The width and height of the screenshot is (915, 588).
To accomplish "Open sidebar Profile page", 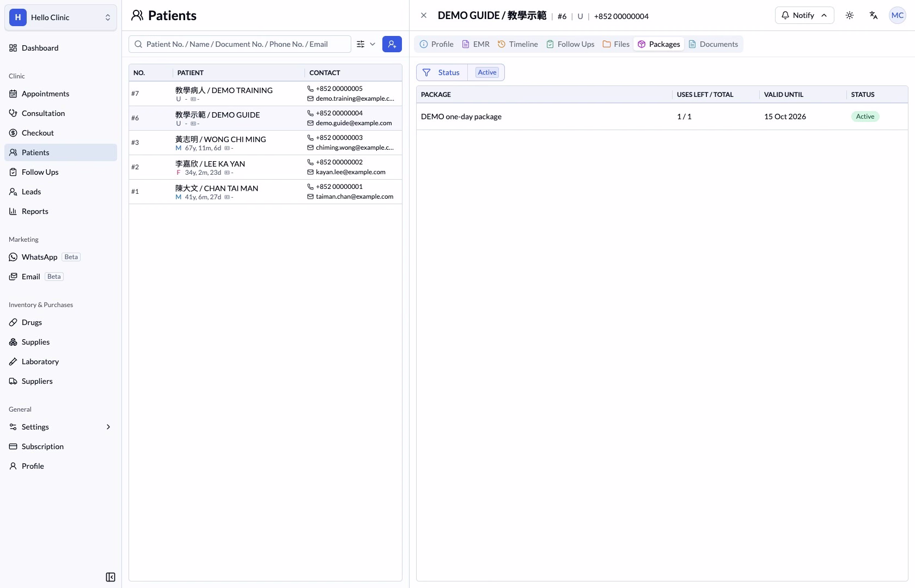I will [60, 466].
